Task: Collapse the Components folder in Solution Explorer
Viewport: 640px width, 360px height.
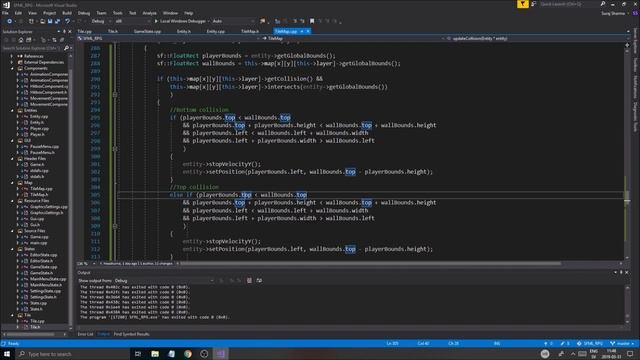Action: tap(12, 69)
